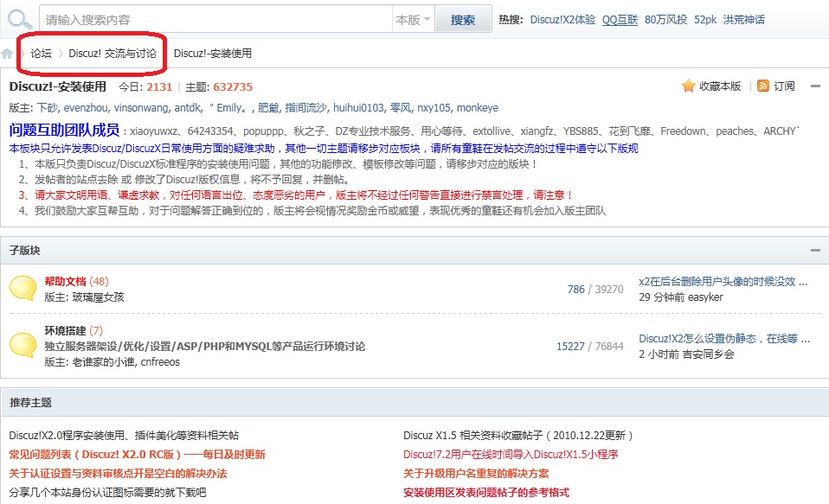829x504 pixels.
Task: Open Discuz!-安装使用 breadcrumb item
Action: (x=213, y=54)
